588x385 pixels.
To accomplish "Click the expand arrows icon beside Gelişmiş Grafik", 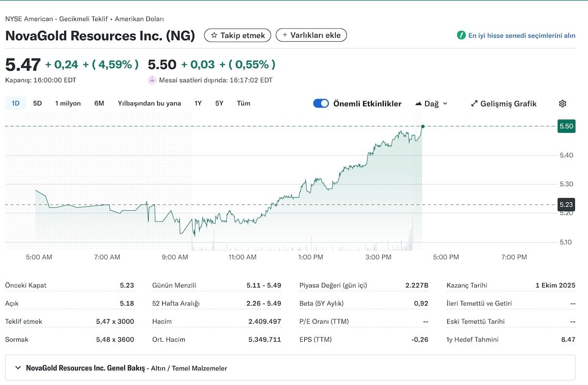I will (x=474, y=103).
